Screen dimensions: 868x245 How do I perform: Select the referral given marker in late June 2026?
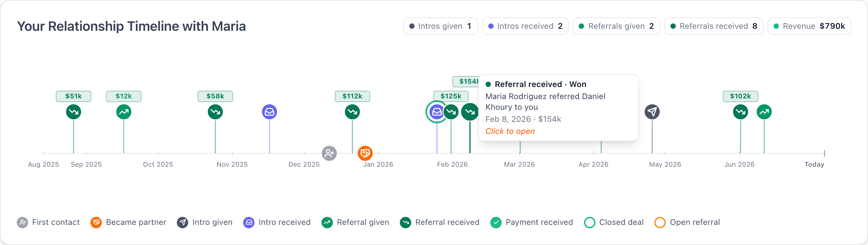pyautogui.click(x=764, y=112)
